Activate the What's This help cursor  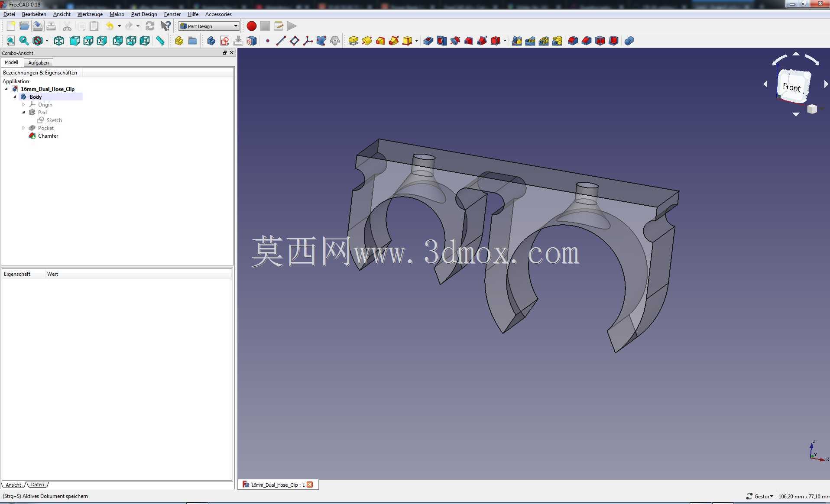click(165, 26)
